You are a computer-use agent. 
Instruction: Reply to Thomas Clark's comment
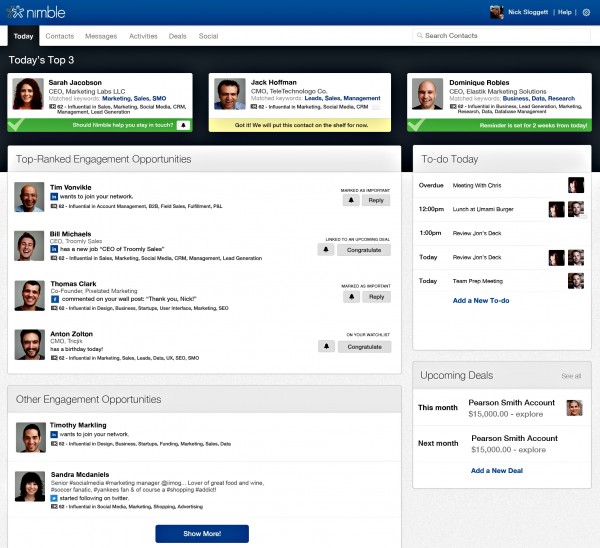click(377, 297)
